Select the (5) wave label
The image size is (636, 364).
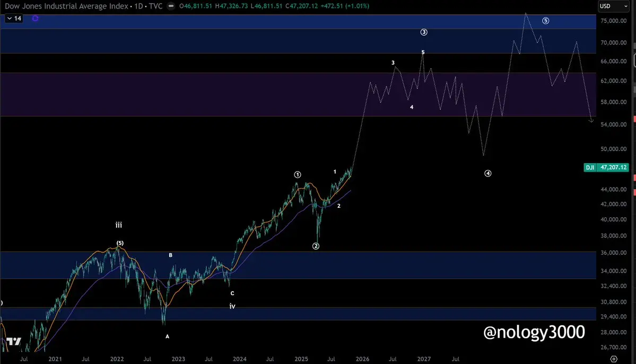120,243
